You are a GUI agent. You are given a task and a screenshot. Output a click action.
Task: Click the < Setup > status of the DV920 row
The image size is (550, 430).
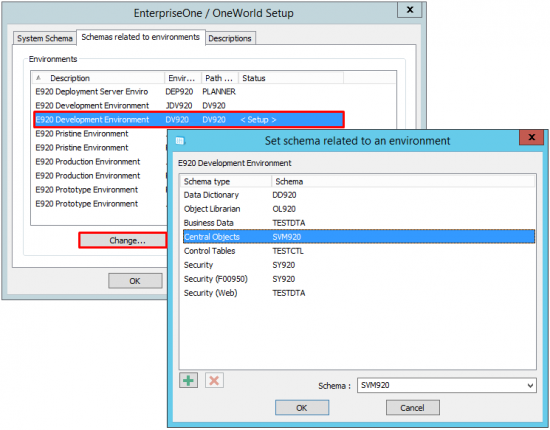point(258,120)
